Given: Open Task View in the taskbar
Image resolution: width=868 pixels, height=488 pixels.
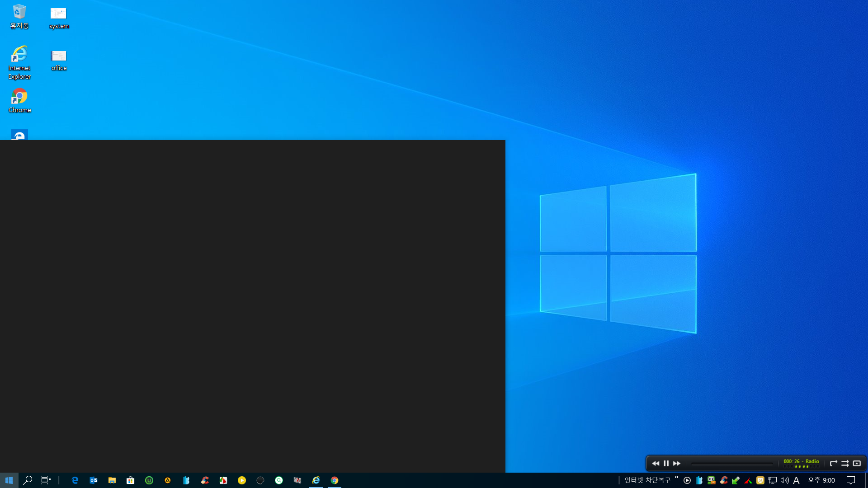Looking at the screenshot, I should tap(46, 480).
